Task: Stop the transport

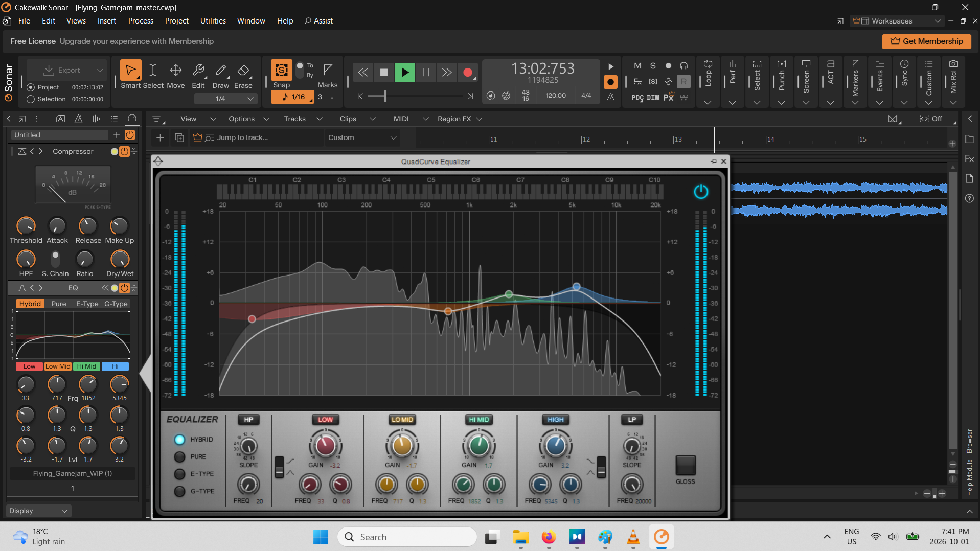Action: 383,73
